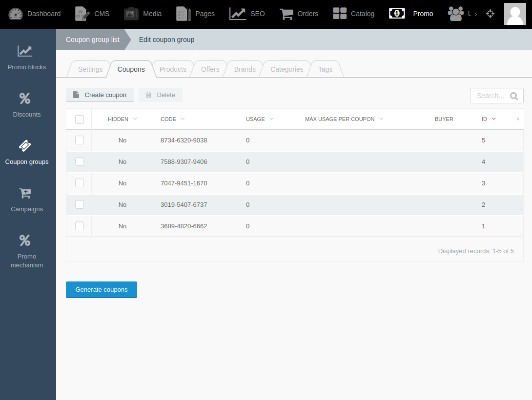This screenshot has width=532, height=400.
Task: Expand the top menu overflow arrow
Action: [x=476, y=14]
